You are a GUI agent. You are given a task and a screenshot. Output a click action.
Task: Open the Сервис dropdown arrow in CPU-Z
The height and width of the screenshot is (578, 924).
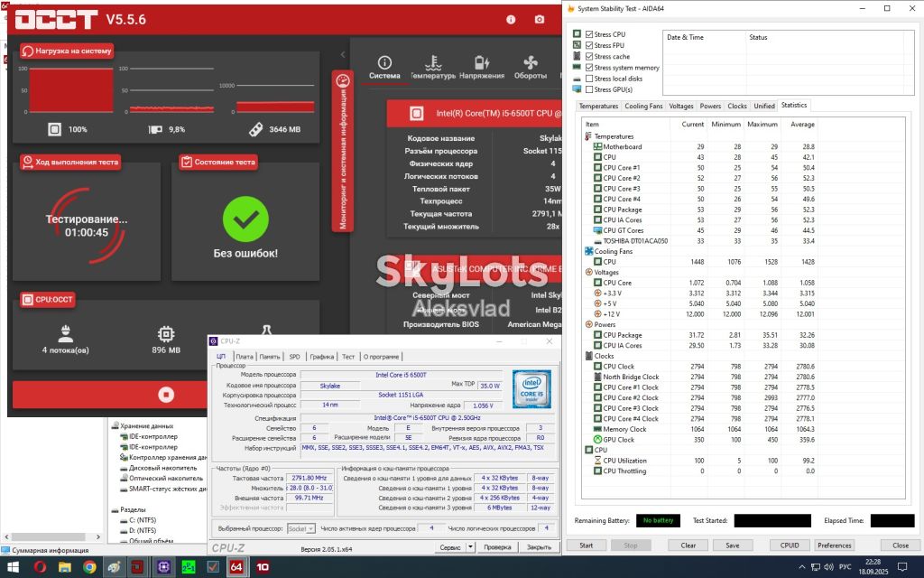pyautogui.click(x=470, y=547)
